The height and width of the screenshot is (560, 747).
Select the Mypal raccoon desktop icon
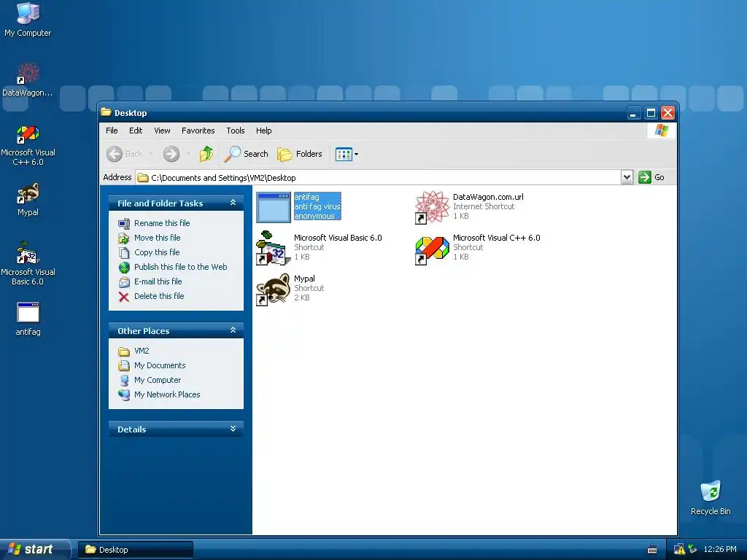pos(28,200)
